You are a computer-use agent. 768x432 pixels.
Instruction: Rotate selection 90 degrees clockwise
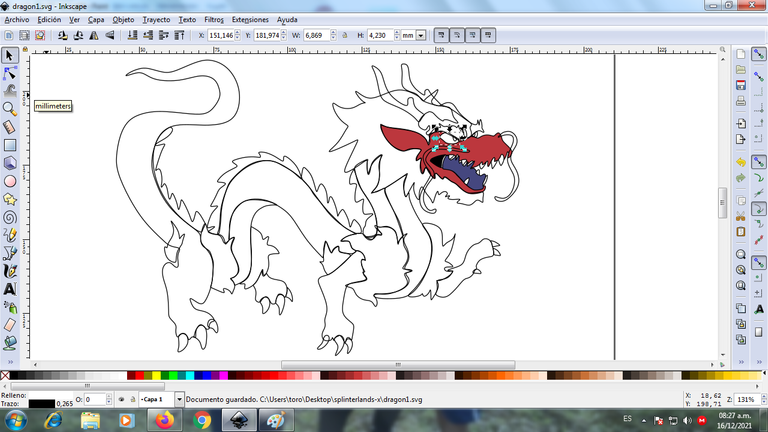click(x=78, y=35)
